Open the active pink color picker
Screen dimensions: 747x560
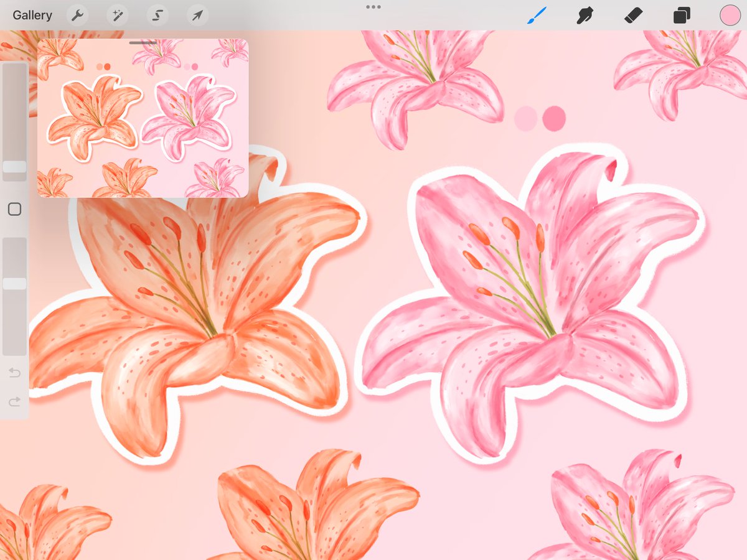[x=730, y=16]
